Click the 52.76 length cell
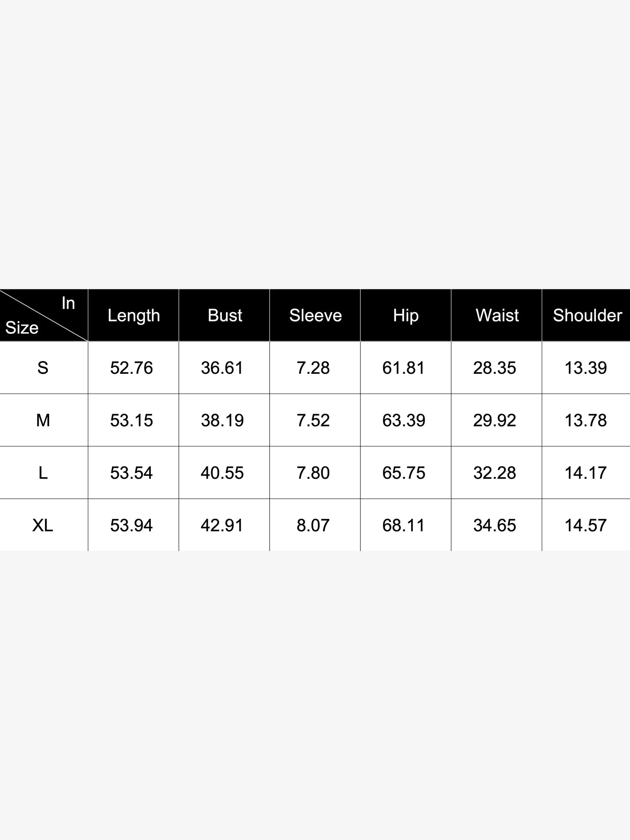Screen dimensions: 630x840 coord(131,368)
